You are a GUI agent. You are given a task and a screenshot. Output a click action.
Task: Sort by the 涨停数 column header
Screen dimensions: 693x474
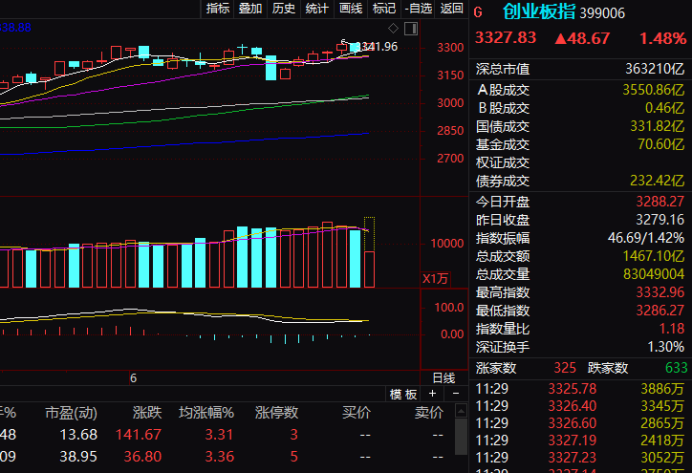click(x=277, y=413)
